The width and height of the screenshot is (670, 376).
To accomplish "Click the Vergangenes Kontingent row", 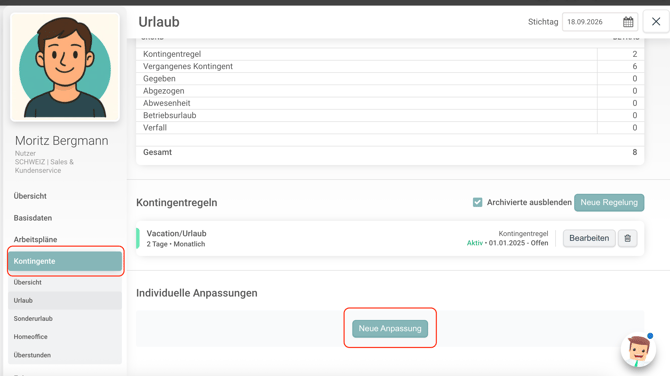I will 390,66.
